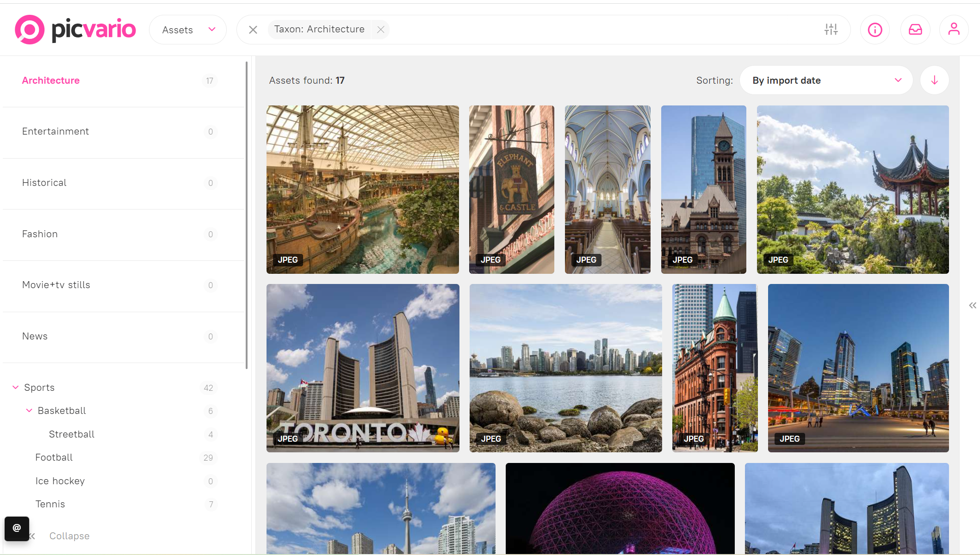
Task: Expand the right side panel chevrons
Action: tap(972, 305)
